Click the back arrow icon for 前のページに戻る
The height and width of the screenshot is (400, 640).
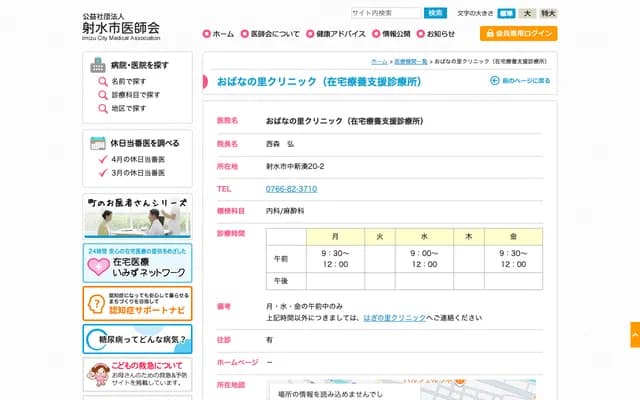tap(494, 80)
